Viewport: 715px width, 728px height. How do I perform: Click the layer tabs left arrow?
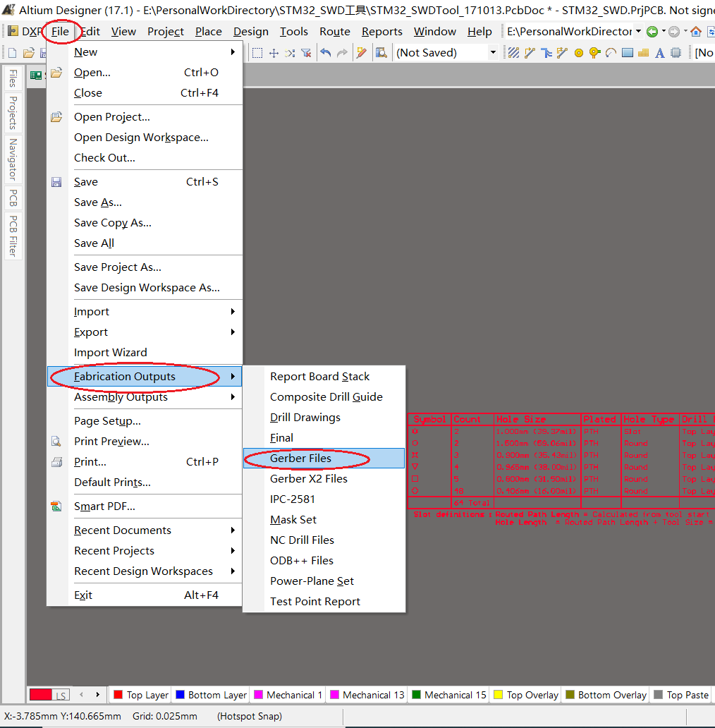[x=81, y=695]
